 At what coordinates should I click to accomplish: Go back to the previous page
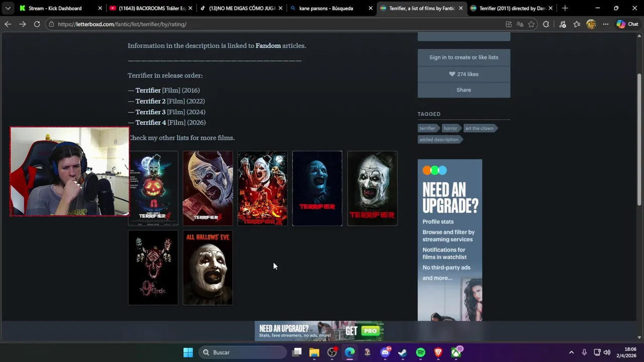click(x=8, y=24)
